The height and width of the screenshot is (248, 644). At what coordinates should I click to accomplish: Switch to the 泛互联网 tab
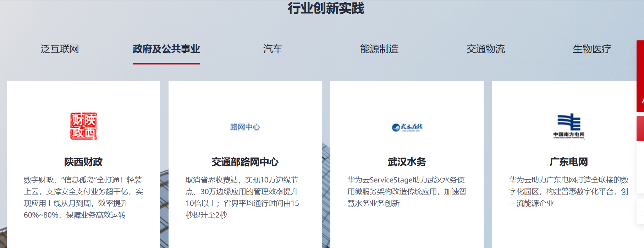60,49
